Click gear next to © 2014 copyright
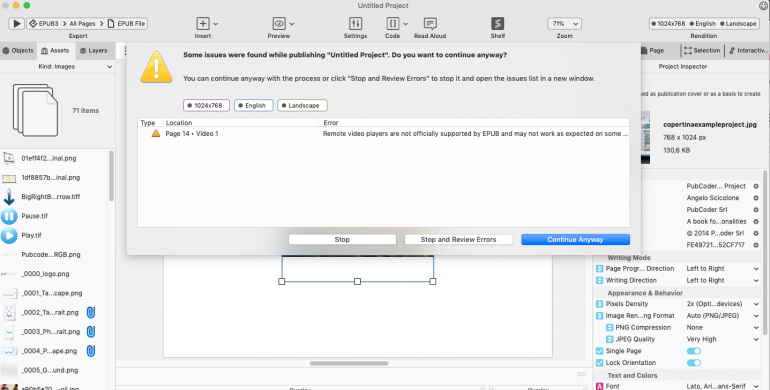Image resolution: width=770 pixels, height=390 pixels. tap(756, 233)
